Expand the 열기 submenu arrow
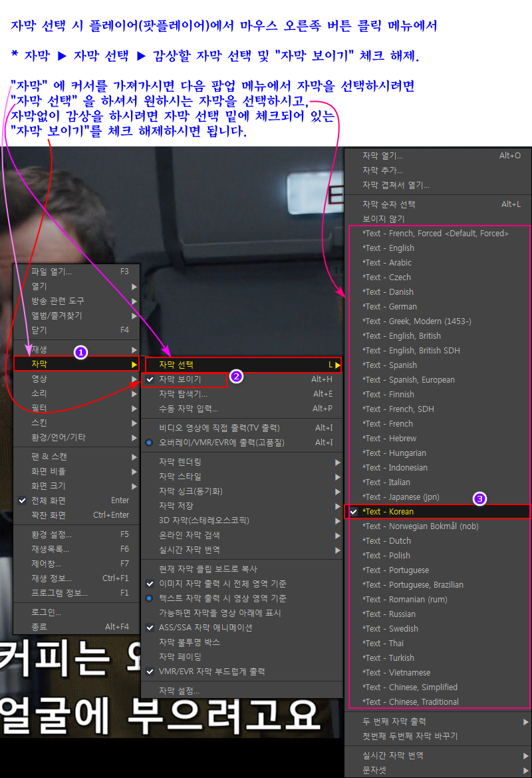 [x=134, y=286]
